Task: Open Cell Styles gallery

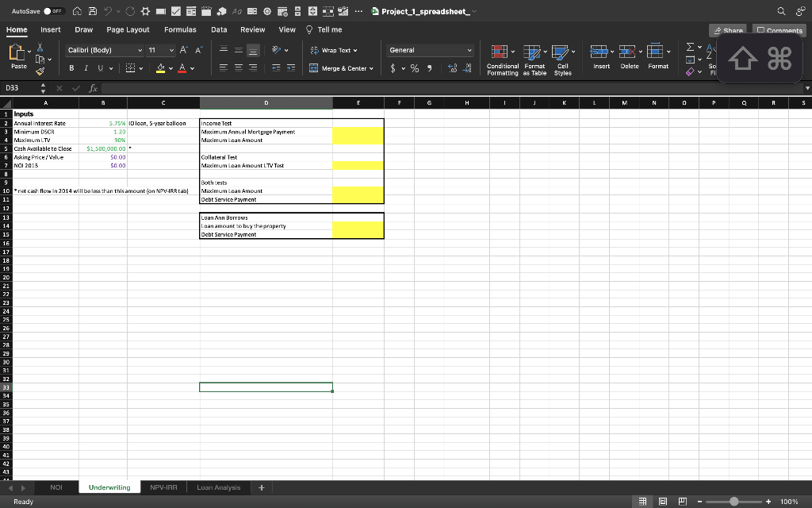Action: coord(563,60)
